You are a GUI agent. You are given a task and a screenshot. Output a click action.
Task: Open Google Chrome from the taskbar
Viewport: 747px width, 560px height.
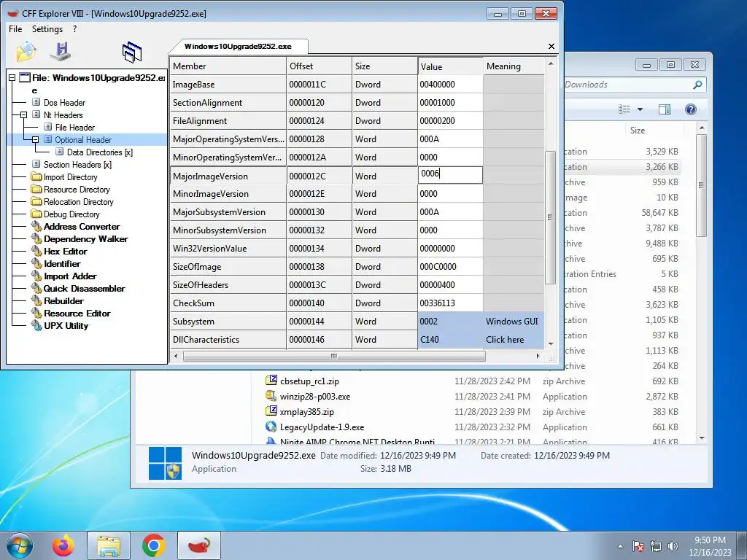[x=153, y=545]
